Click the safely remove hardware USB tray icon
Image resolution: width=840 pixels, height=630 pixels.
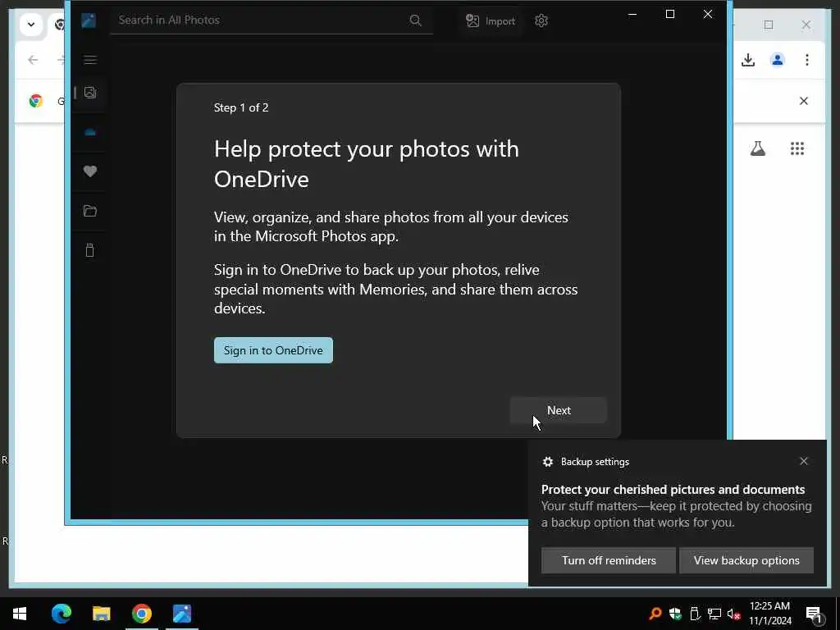(695, 614)
